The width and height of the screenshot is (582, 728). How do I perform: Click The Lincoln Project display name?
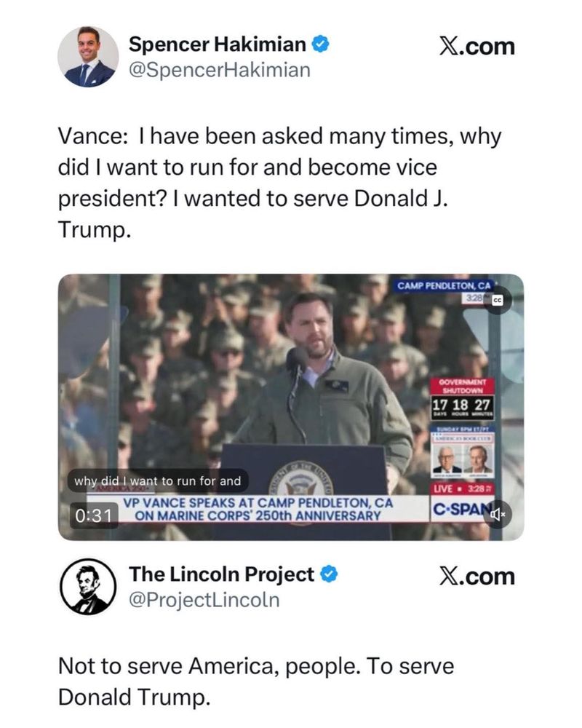(221, 574)
